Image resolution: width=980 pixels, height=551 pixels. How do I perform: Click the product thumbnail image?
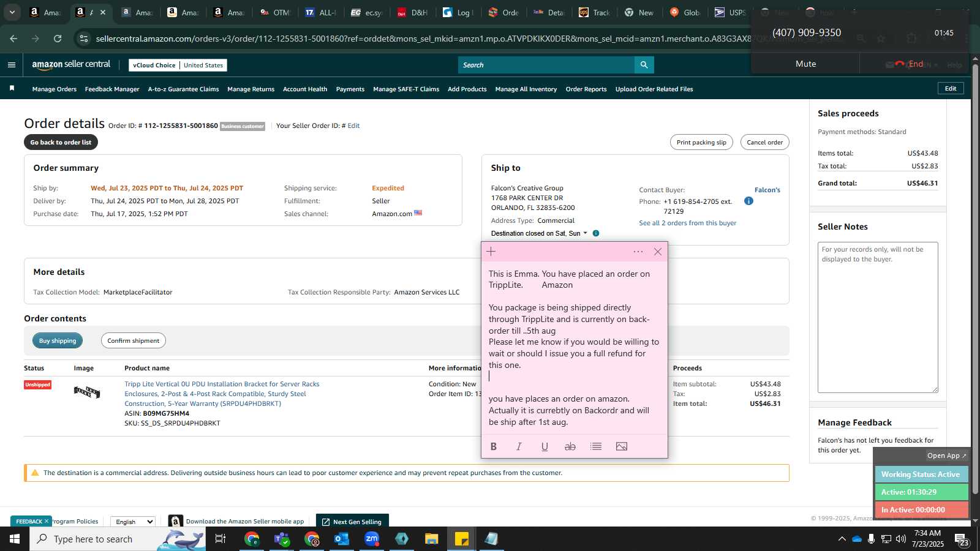click(87, 392)
